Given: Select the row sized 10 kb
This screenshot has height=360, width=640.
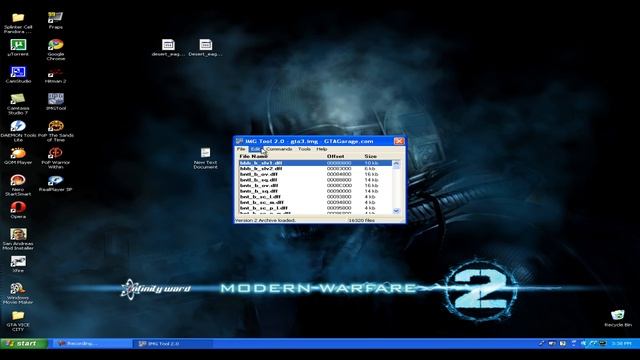Looking at the screenshot, I should 315,163.
